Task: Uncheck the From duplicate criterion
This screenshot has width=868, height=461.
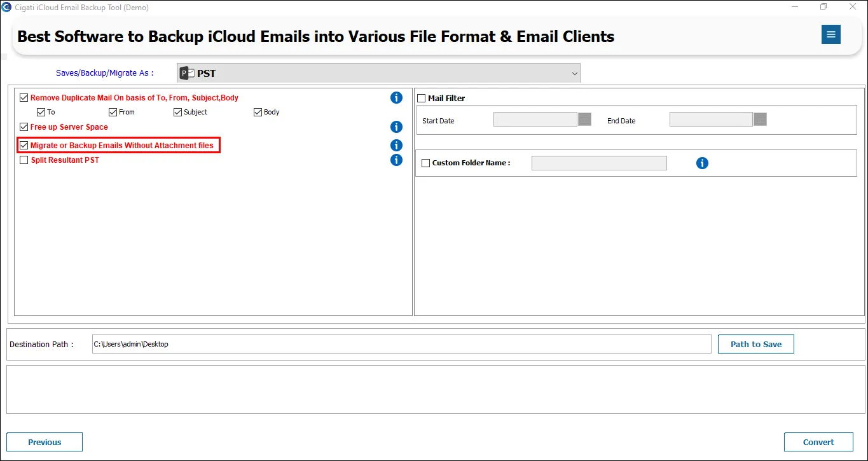Action: pyautogui.click(x=113, y=112)
